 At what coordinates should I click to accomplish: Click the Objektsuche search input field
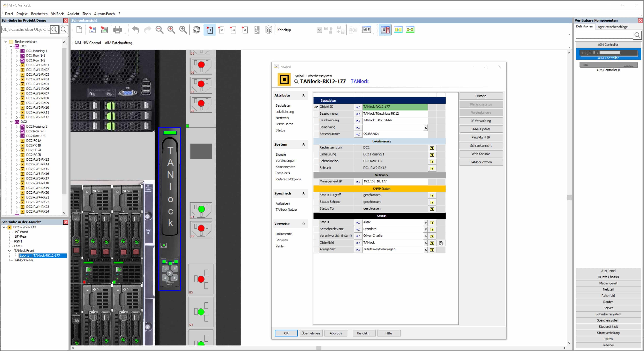coord(26,30)
